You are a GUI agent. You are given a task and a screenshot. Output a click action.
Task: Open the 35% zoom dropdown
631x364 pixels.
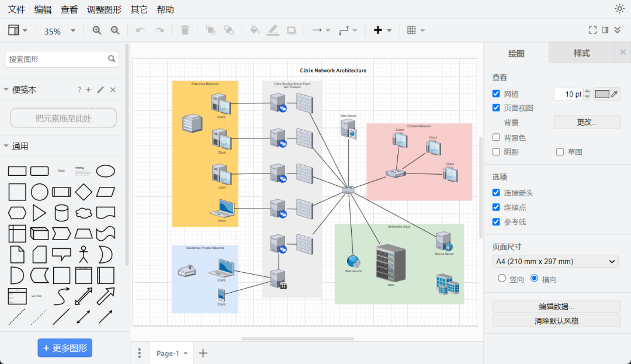pos(60,31)
